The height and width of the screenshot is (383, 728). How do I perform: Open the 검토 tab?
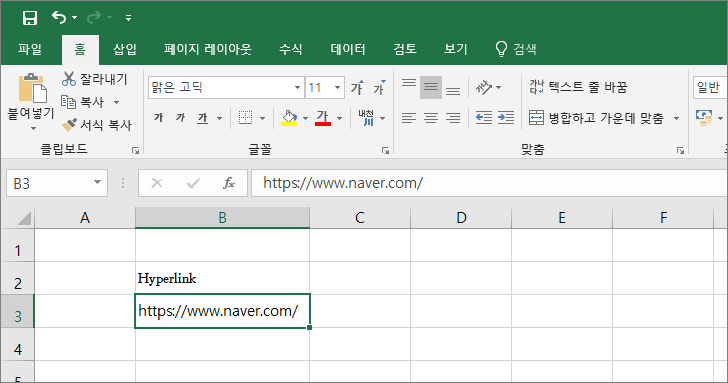coord(405,49)
